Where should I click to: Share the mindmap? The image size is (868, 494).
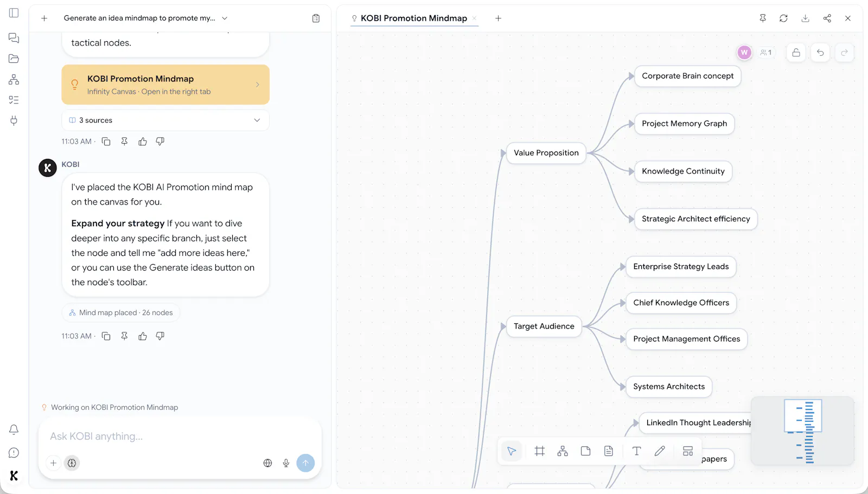coord(827,18)
